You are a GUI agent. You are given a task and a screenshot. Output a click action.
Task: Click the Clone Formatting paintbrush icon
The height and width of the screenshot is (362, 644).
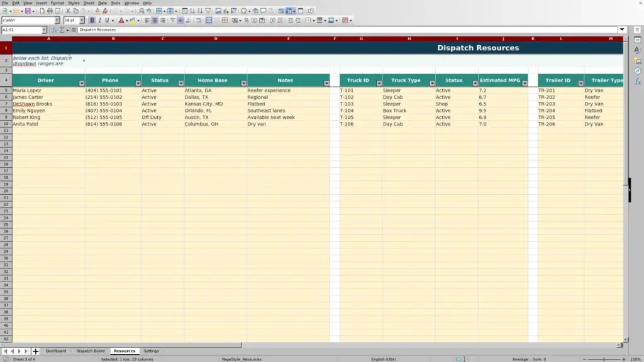97,11
